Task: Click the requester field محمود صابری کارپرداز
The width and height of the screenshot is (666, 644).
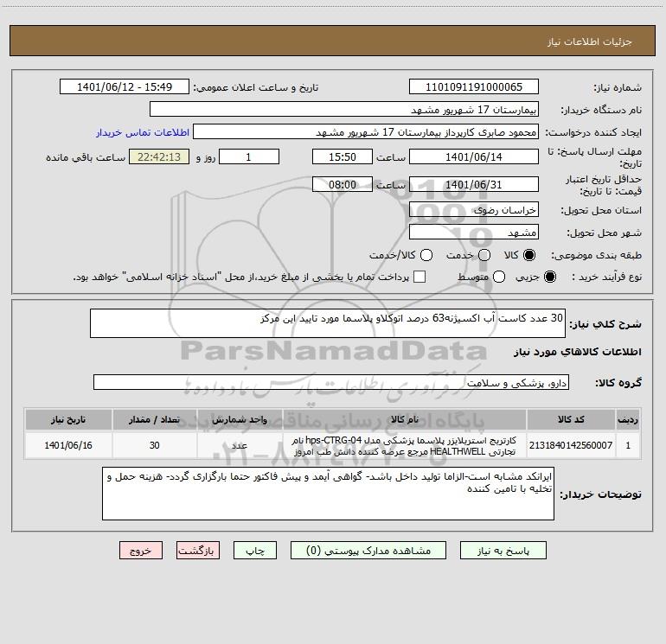Action: [366, 131]
